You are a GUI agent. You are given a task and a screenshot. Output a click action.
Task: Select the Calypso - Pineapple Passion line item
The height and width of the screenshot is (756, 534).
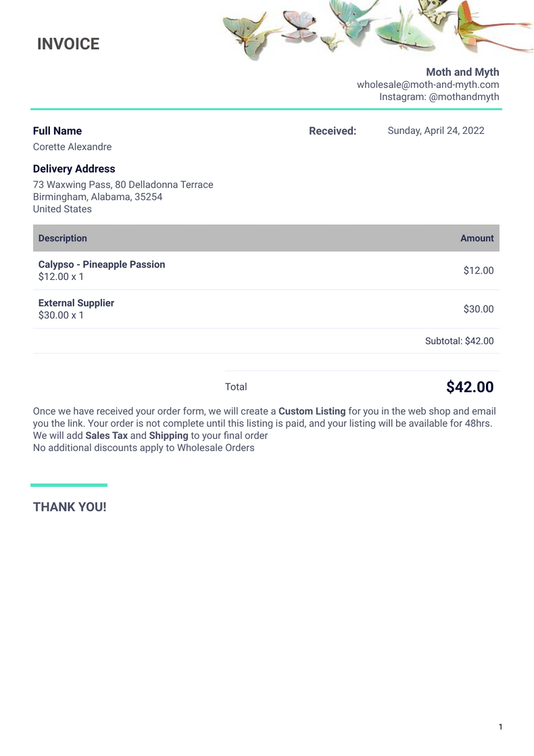[101, 264]
